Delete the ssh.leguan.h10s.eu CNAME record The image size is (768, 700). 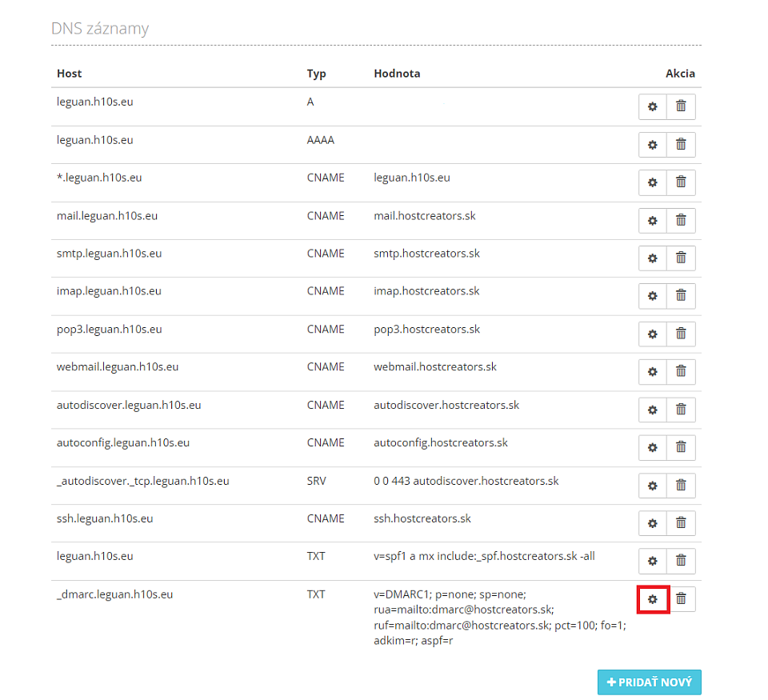click(x=681, y=523)
